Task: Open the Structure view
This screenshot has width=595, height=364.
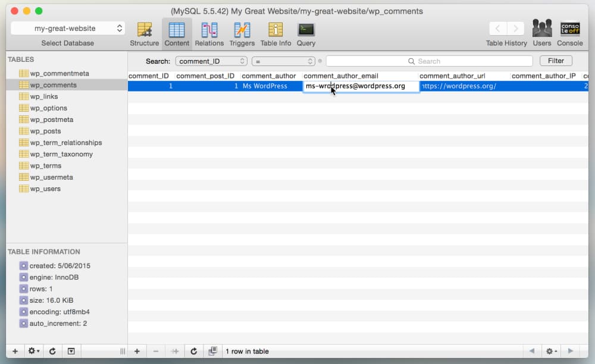Action: (144, 34)
